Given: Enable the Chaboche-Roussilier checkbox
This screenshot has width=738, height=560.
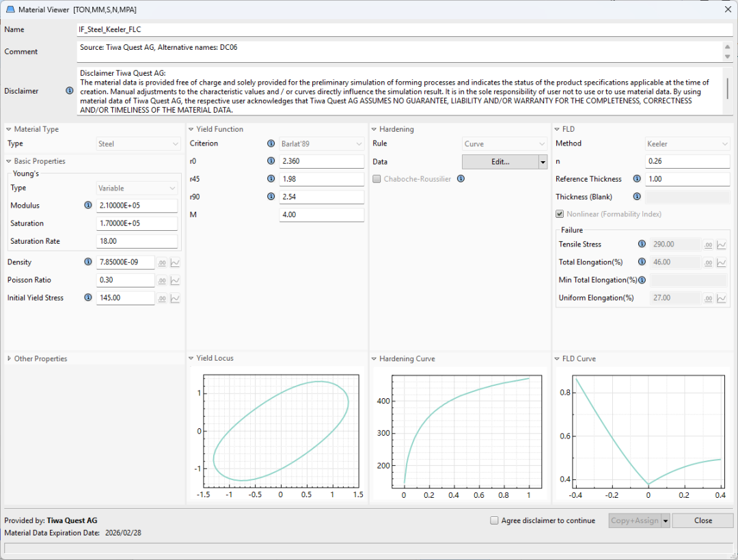Looking at the screenshot, I should click(x=377, y=179).
